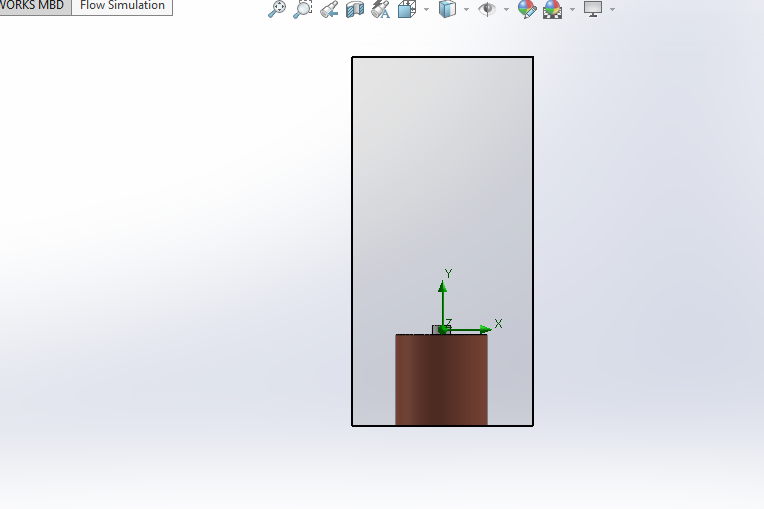This screenshot has width=764, height=509.
Task: Click the Zoom to Fit icon
Action: coord(277,9)
